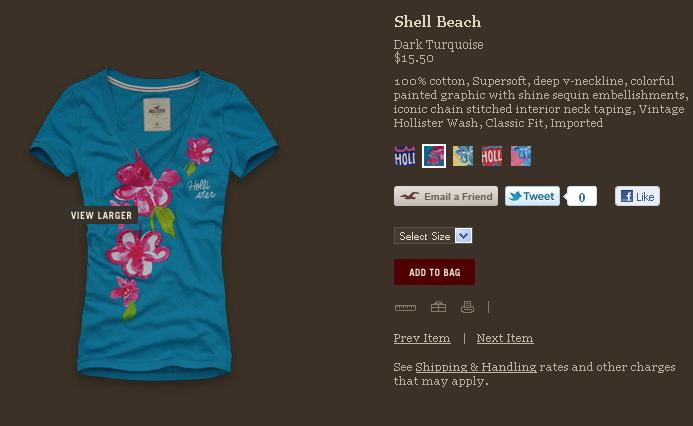The image size is (693, 426).
Task: Click the printer icon
Action: (467, 307)
